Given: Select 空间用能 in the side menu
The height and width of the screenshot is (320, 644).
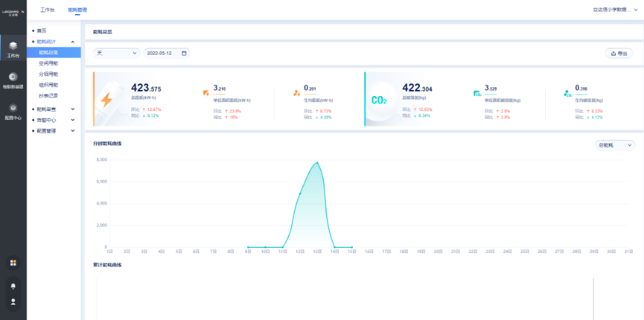Looking at the screenshot, I should [48, 64].
